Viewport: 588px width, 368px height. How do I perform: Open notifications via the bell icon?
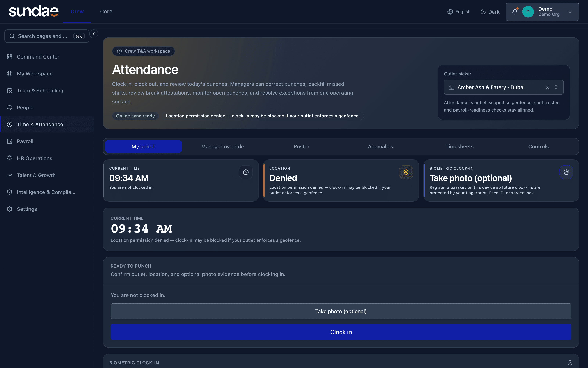tap(515, 12)
